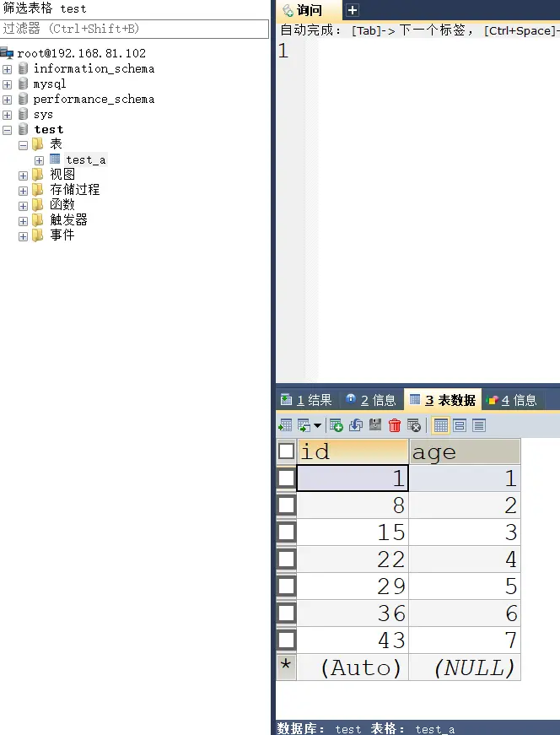This screenshot has width=560, height=735.
Task: Expand the test_a table node
Action: tap(39, 160)
